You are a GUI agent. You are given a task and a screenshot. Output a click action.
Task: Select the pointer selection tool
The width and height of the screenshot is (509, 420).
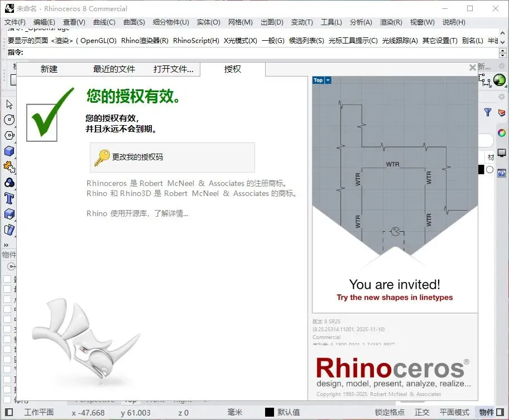point(9,104)
